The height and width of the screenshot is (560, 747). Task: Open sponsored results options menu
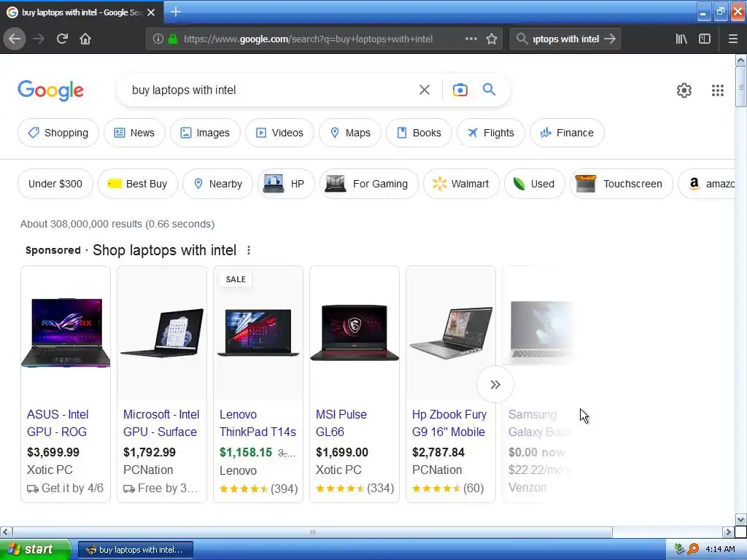pos(248,250)
